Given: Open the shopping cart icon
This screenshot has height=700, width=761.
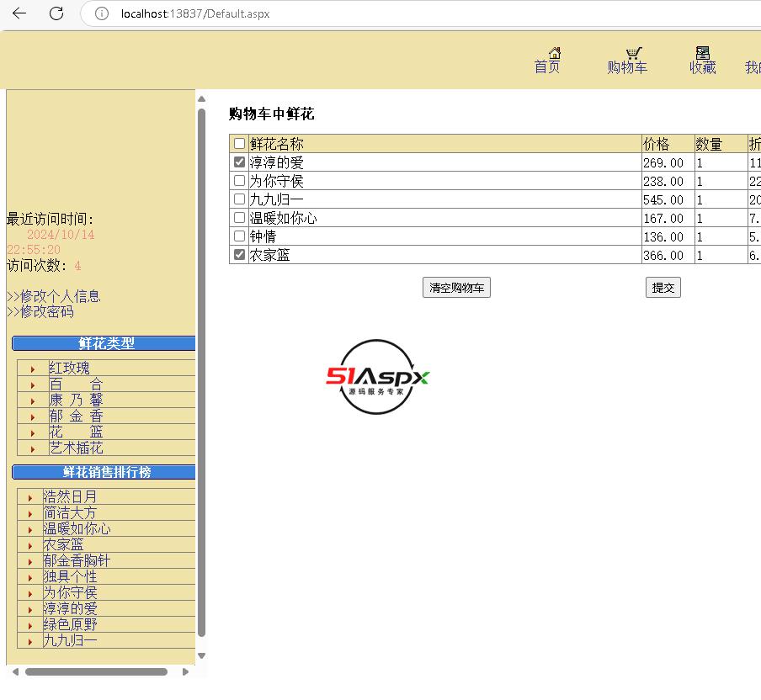Looking at the screenshot, I should tap(634, 53).
